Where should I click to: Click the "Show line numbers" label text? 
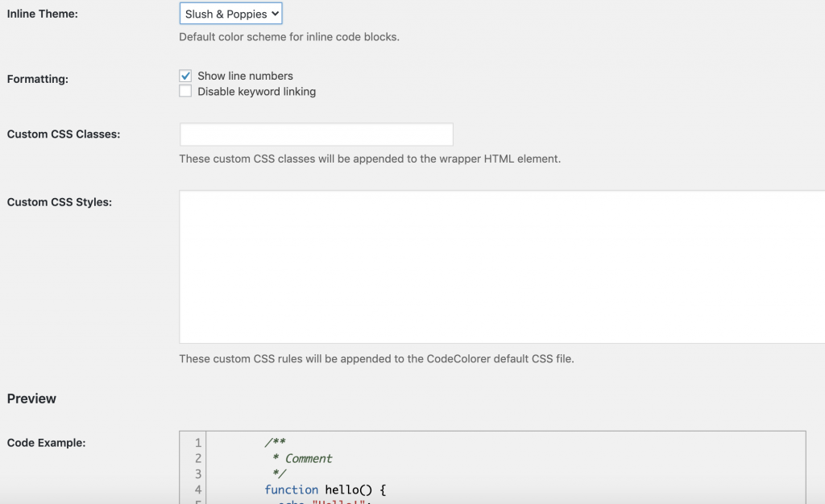click(x=245, y=76)
